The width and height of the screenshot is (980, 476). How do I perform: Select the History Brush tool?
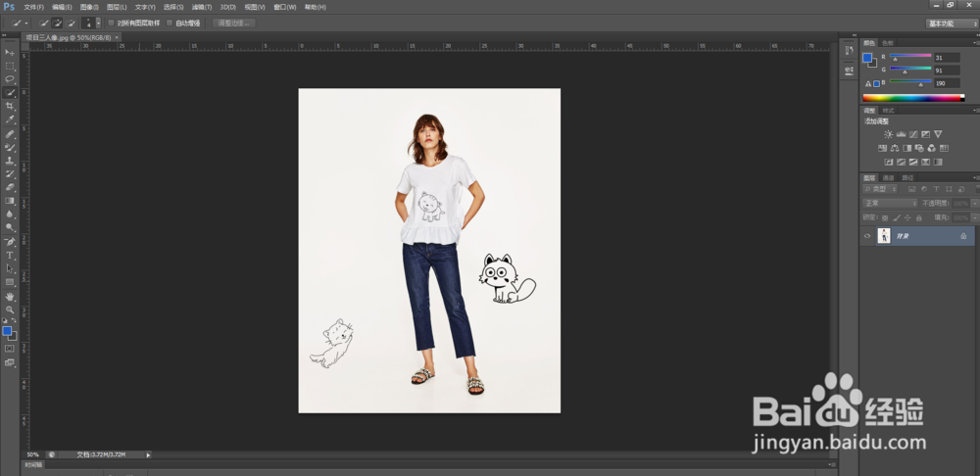[x=10, y=173]
